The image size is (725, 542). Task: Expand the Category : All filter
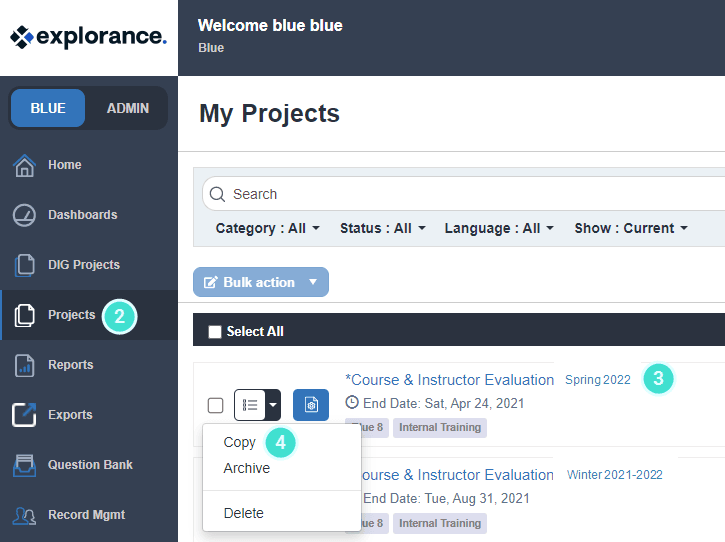(267, 228)
